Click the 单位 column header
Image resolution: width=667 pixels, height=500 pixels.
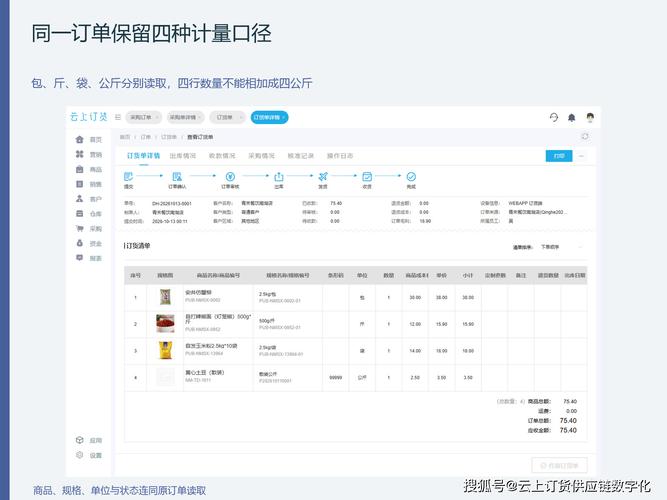(x=362, y=275)
